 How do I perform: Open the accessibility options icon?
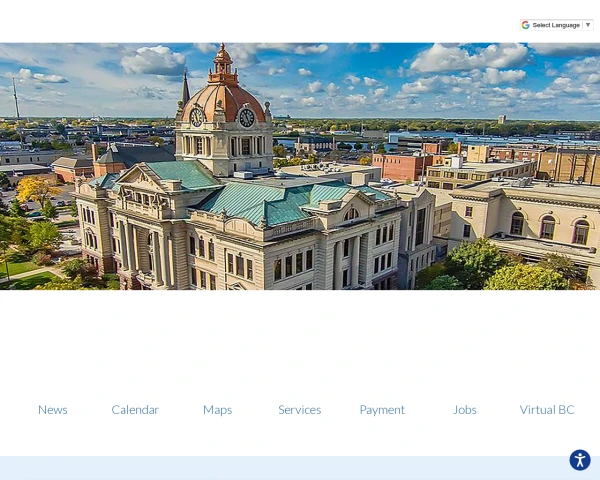point(580,460)
